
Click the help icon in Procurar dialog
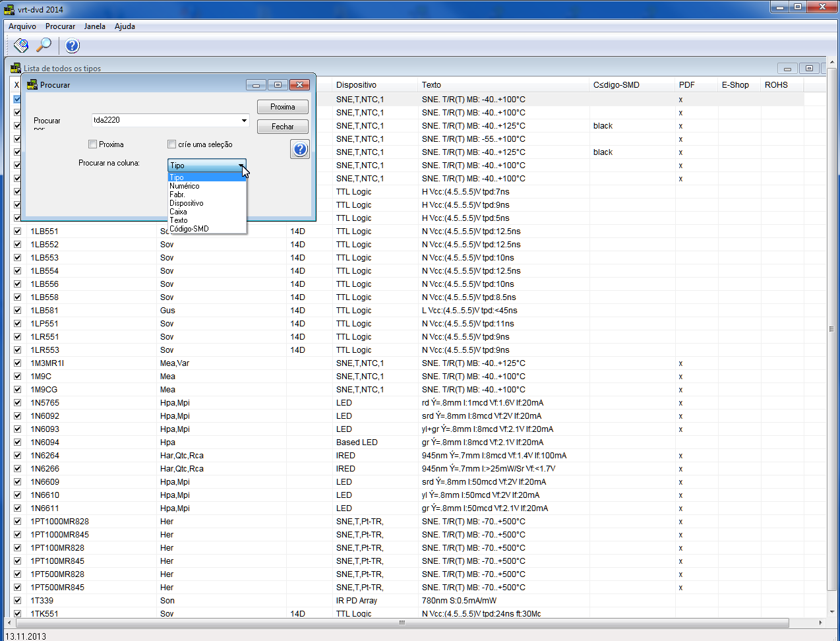pyautogui.click(x=300, y=149)
